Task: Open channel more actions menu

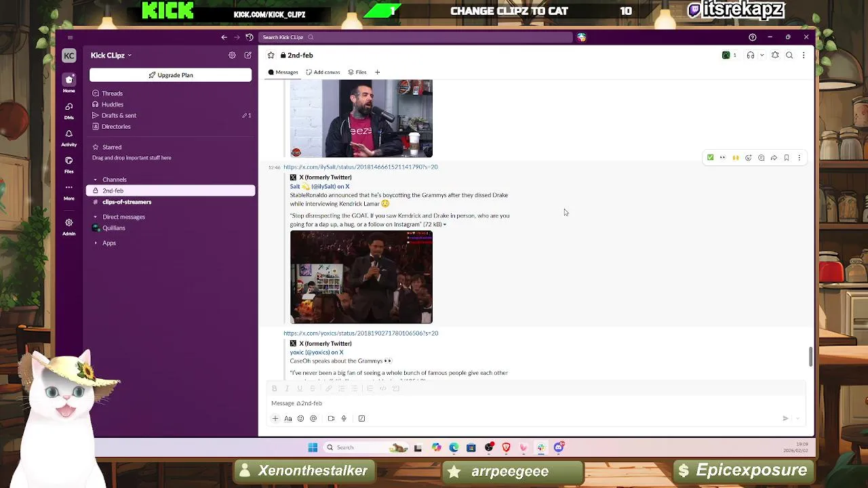Action: coord(804,56)
